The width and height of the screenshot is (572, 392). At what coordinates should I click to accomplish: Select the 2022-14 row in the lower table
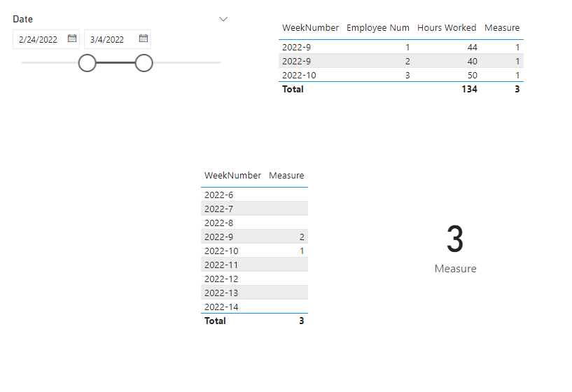click(254, 307)
